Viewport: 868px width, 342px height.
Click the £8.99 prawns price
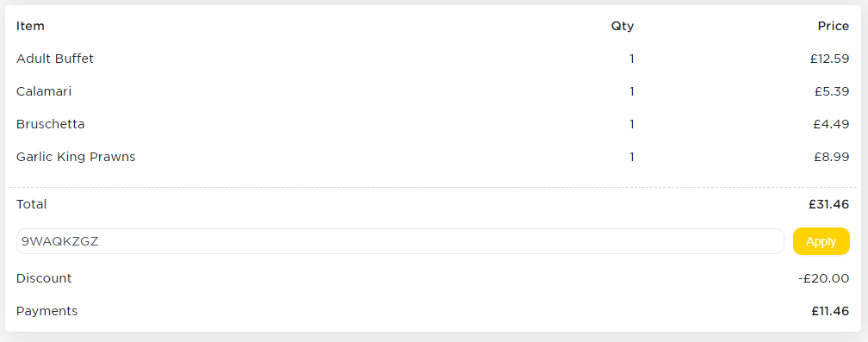pyautogui.click(x=832, y=157)
